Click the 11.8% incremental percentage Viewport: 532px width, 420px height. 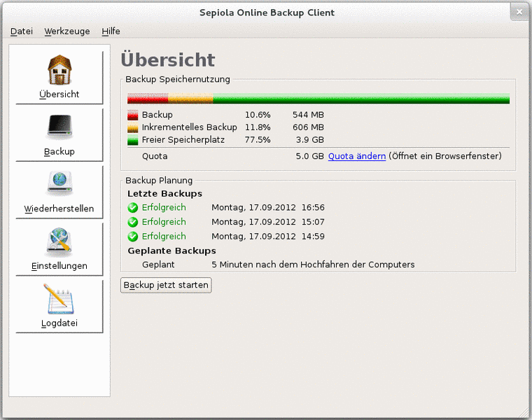click(258, 127)
